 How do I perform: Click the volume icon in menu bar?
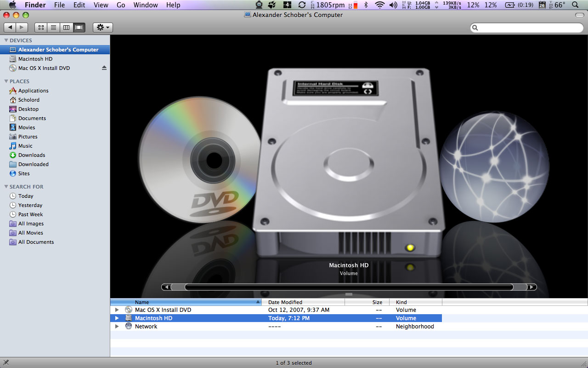[393, 5]
